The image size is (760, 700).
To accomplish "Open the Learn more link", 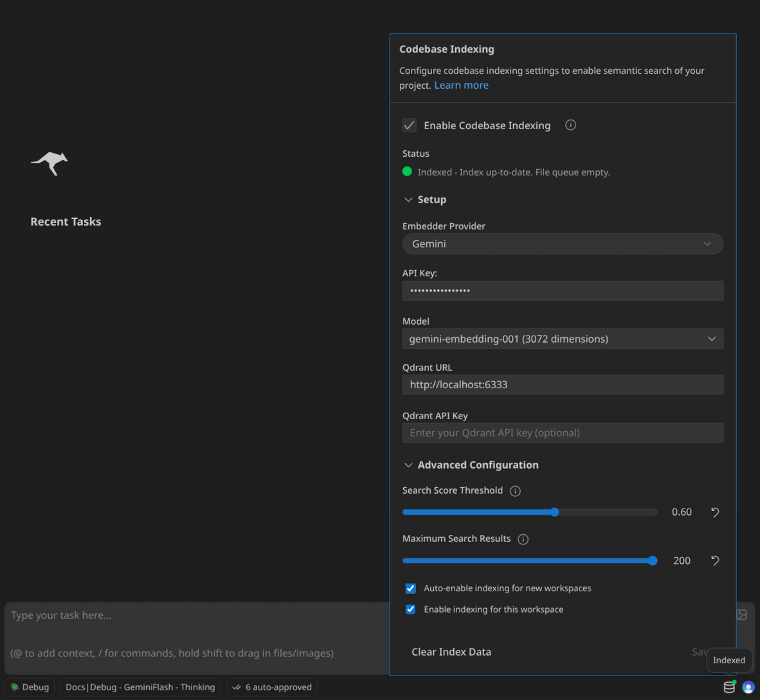I will [x=461, y=85].
